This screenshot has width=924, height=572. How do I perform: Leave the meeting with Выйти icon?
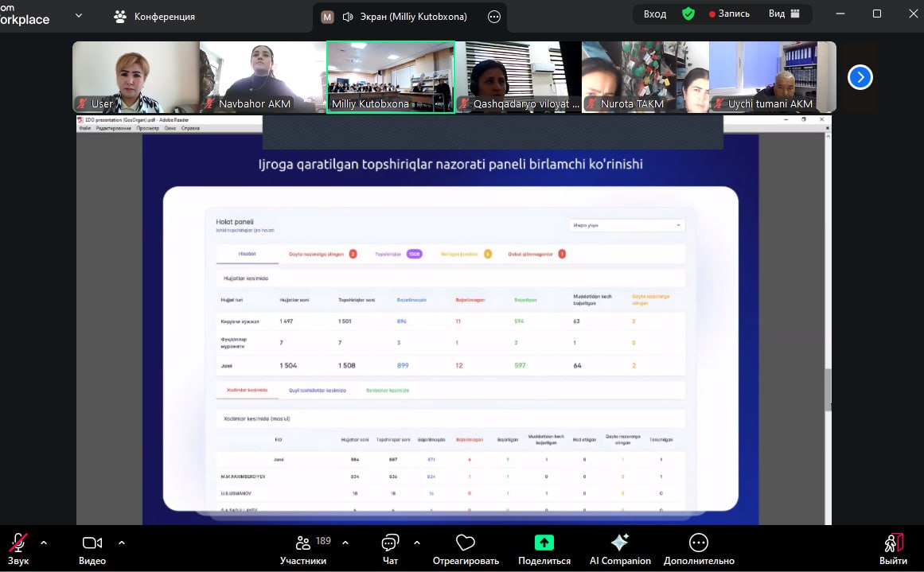click(x=895, y=543)
